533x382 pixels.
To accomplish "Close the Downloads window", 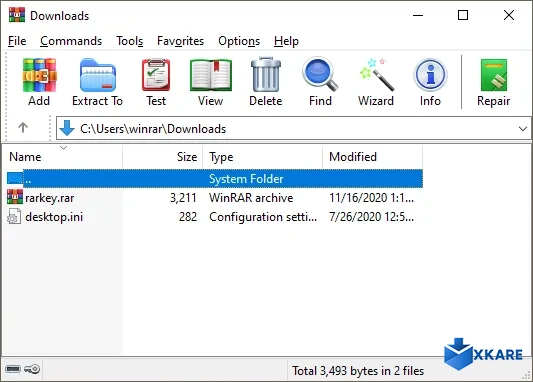I will 509,15.
